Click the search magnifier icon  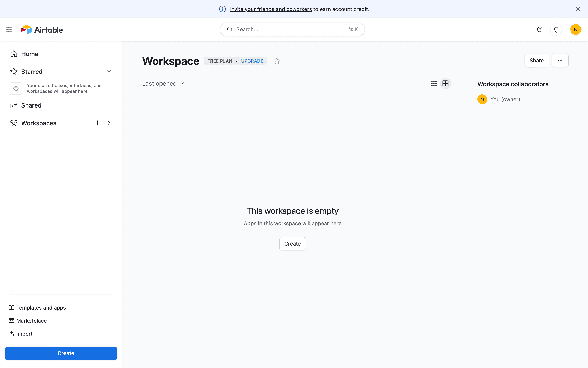[230, 29]
